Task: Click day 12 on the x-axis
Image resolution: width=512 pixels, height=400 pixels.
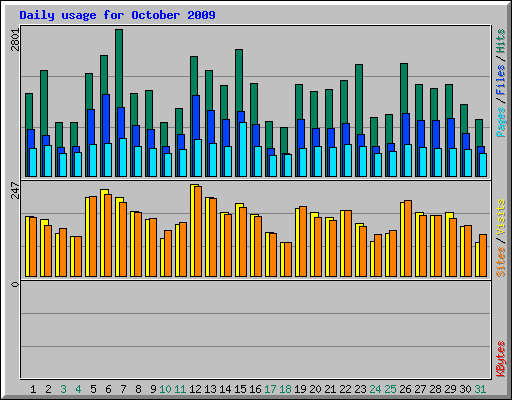Action: [195, 389]
